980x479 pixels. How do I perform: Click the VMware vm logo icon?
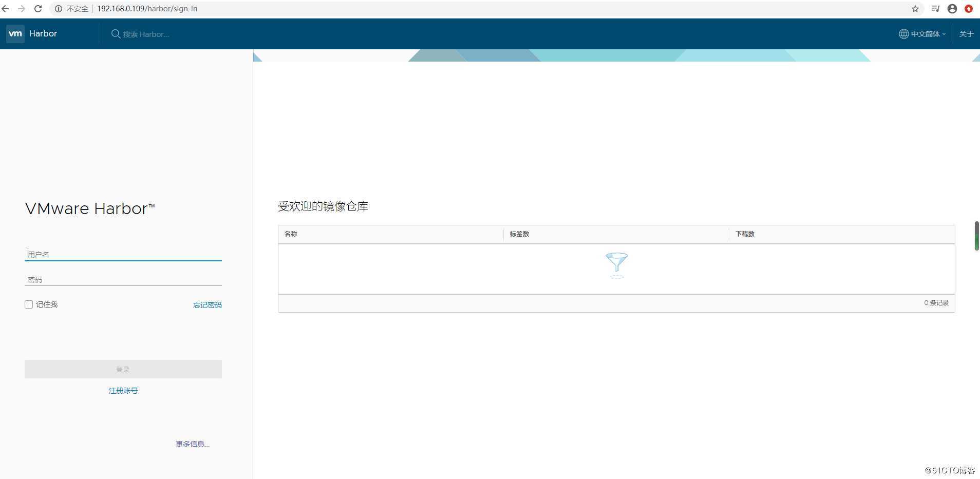(15, 34)
